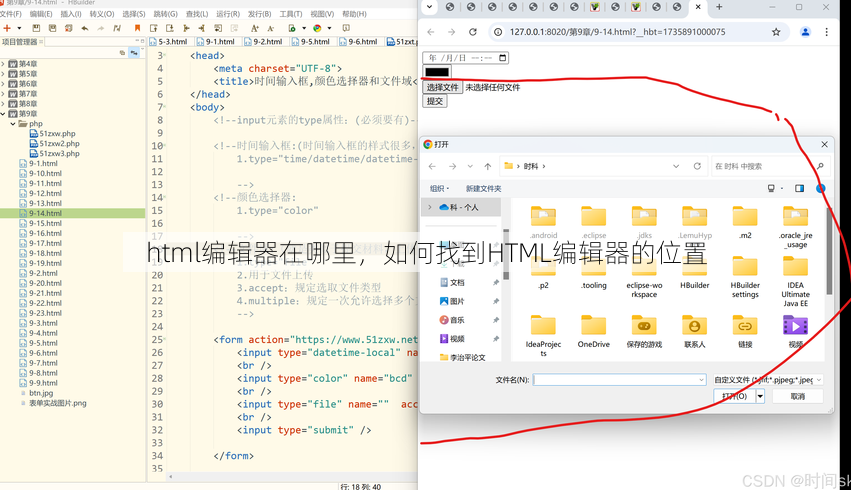
Task: Open the address path dropdown in the Open dialog
Action: (676, 167)
